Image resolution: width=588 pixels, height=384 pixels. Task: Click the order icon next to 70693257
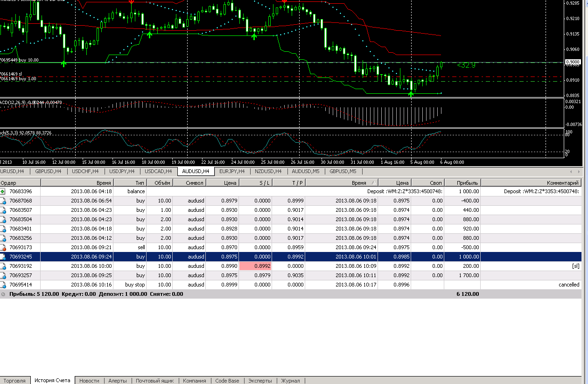(3, 275)
